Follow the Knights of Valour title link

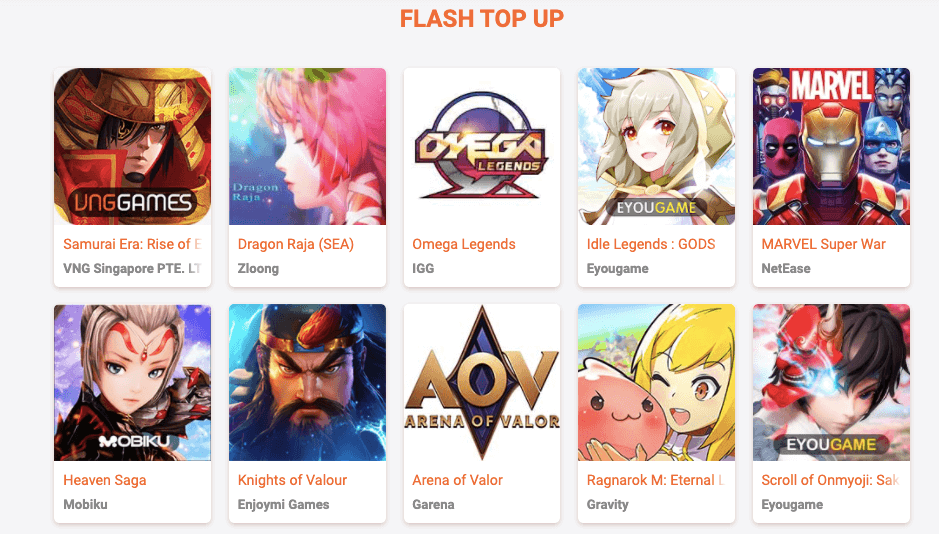[292, 480]
